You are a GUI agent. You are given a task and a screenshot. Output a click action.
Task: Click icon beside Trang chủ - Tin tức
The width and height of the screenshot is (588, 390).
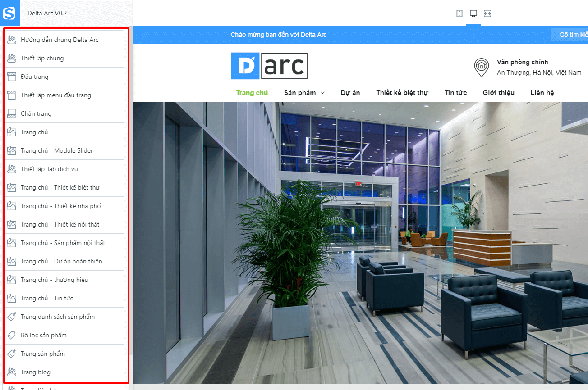[x=12, y=298]
